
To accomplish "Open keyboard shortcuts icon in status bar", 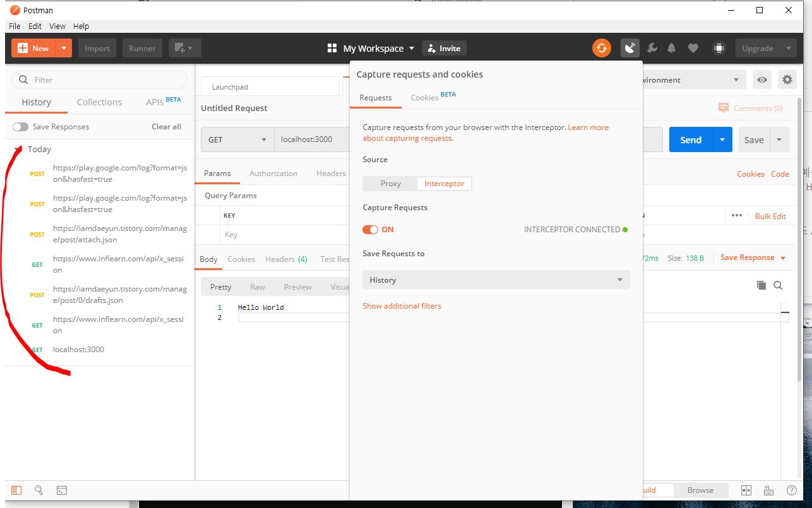I will 768,490.
